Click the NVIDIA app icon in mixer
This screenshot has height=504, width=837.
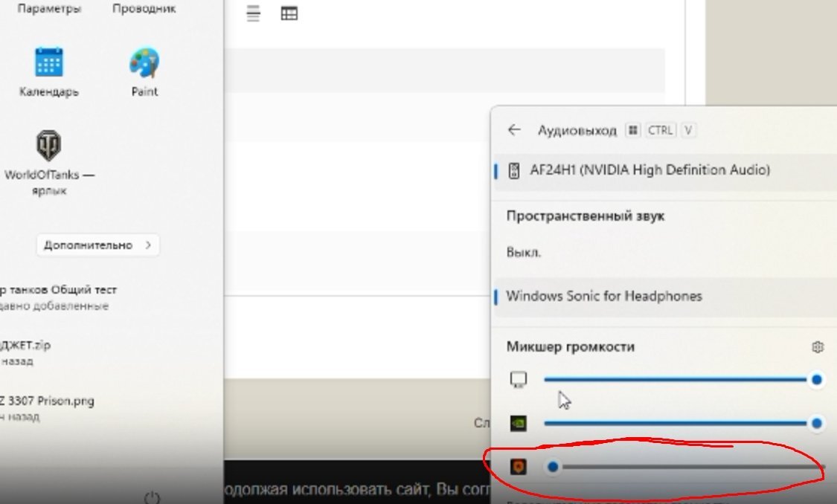519,424
